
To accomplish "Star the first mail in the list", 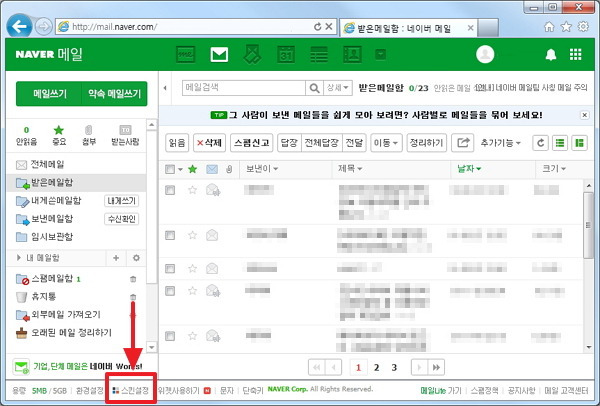I will pos(192,190).
